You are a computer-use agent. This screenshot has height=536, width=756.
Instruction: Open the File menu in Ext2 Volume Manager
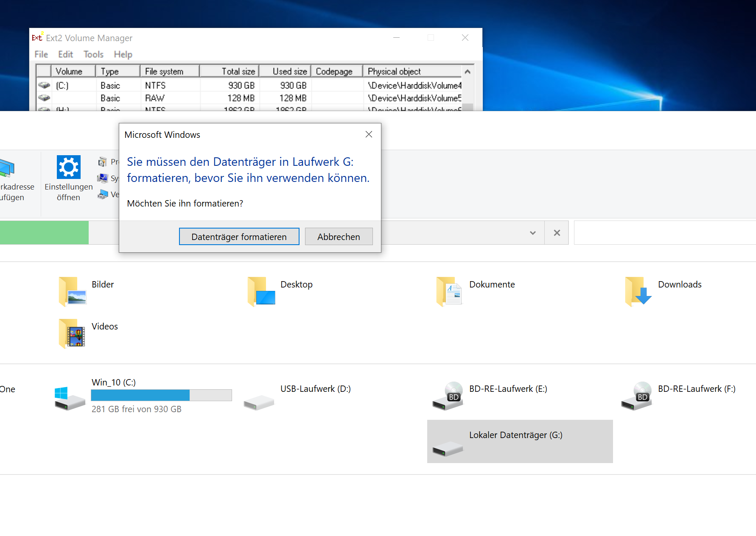point(41,54)
